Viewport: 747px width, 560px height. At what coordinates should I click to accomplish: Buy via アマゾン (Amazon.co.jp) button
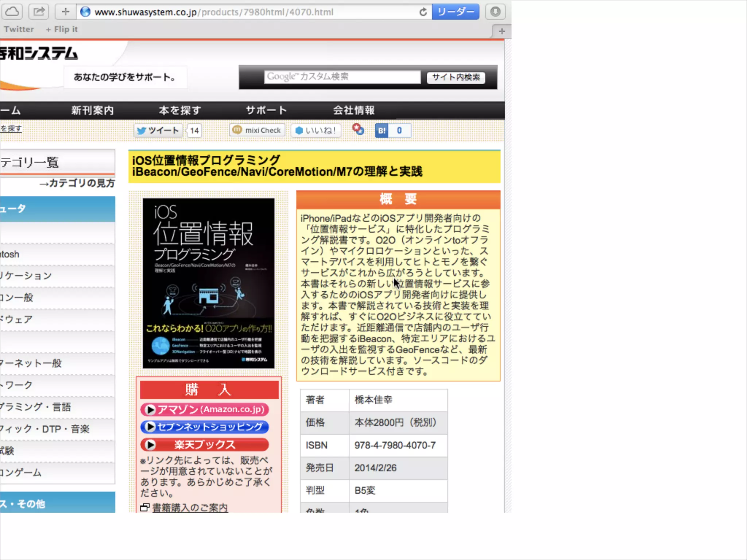click(x=205, y=409)
